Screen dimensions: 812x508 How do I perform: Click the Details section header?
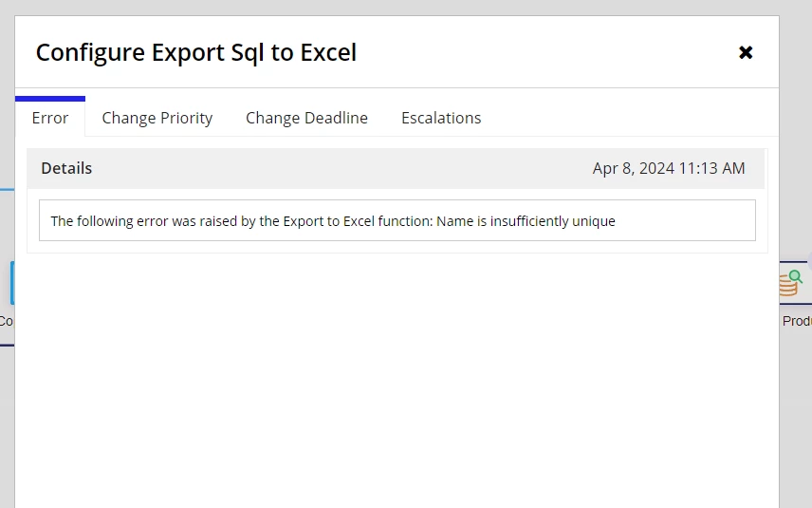[x=66, y=168]
